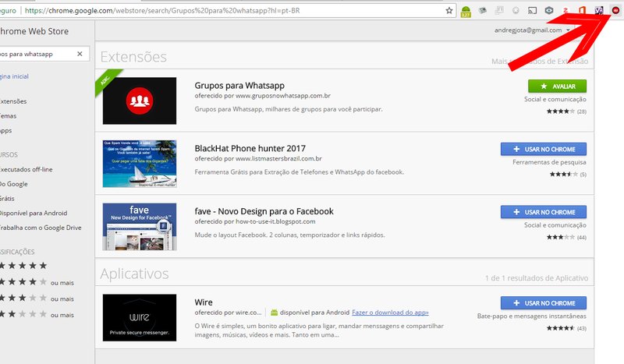Image resolution: width=624 pixels, height=364 pixels.
Task: Click the fave star rating (44)
Action: coord(566,238)
